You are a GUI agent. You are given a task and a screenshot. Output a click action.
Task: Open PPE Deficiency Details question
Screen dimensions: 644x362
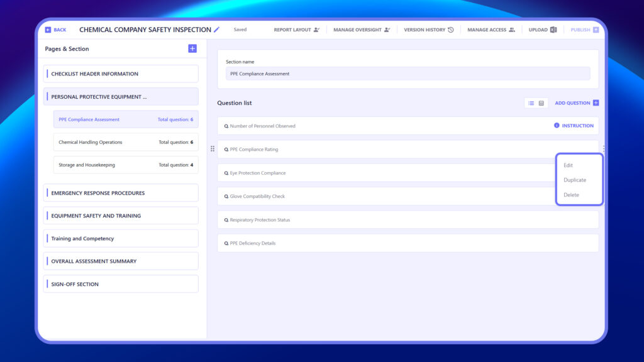408,243
